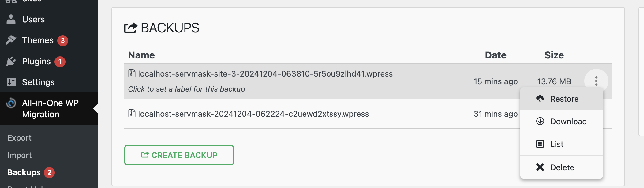
Task: Click the All-in-One WP Migration logo icon
Action: (11, 103)
